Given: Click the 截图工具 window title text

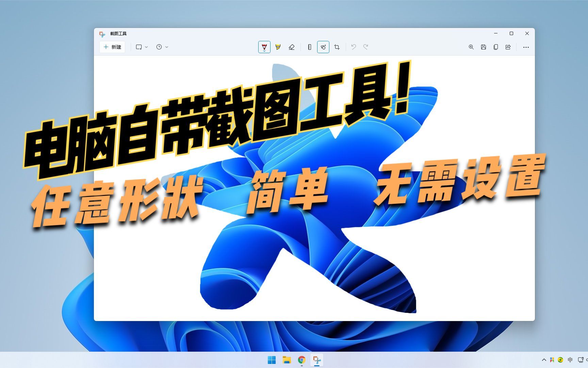Looking at the screenshot, I should (x=118, y=34).
